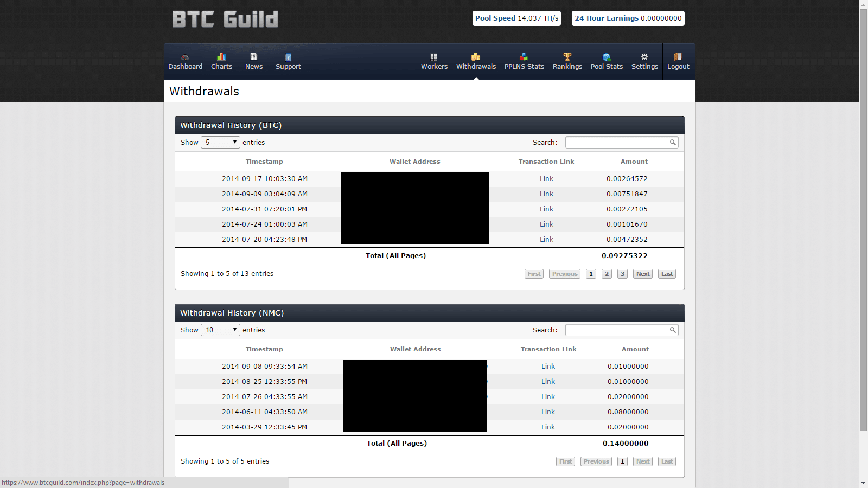
Task: Select the Settings menu label
Action: pyautogui.click(x=644, y=67)
